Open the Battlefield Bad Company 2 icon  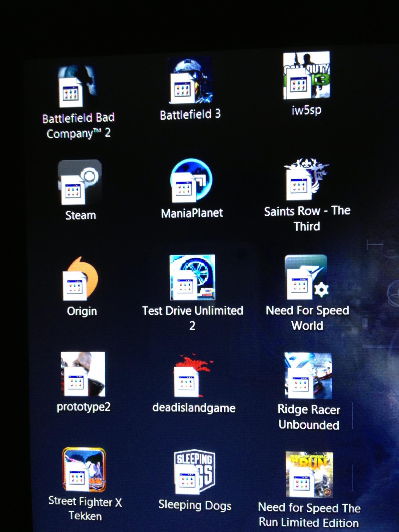pyautogui.click(x=77, y=86)
